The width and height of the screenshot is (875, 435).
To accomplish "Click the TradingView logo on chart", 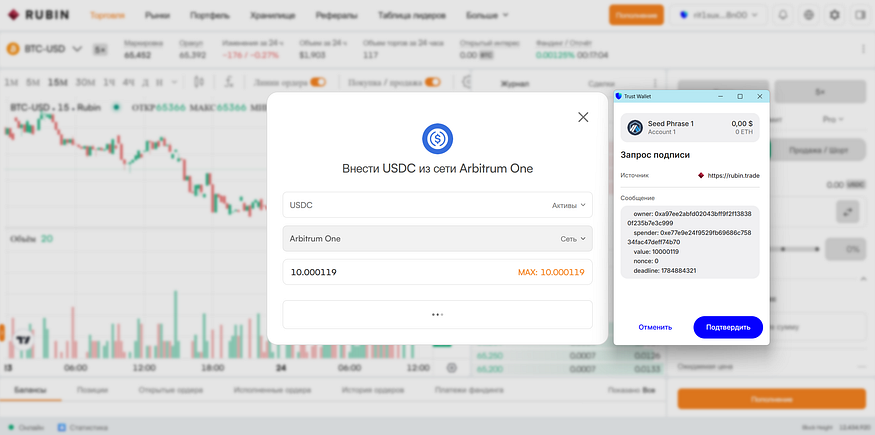I will pyautogui.click(x=23, y=340).
